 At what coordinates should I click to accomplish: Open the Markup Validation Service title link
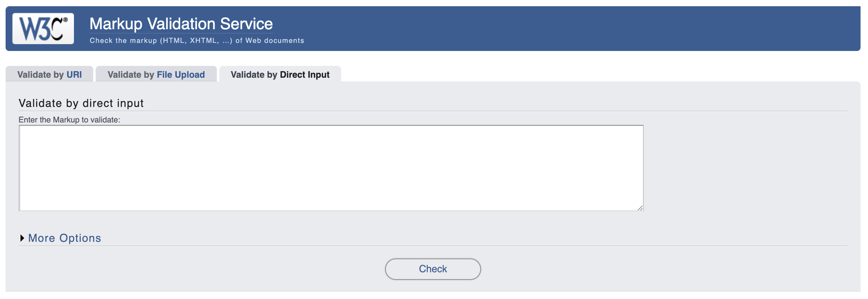click(x=181, y=24)
